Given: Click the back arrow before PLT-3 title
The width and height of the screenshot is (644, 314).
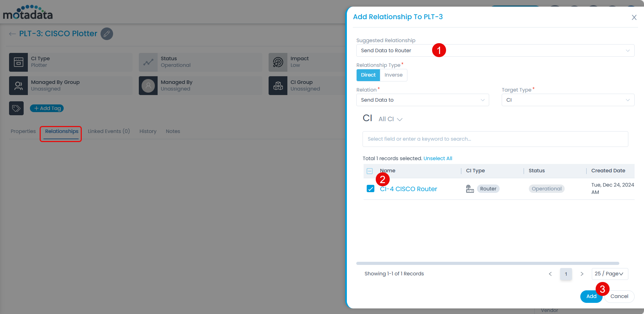Looking at the screenshot, I should tap(13, 34).
